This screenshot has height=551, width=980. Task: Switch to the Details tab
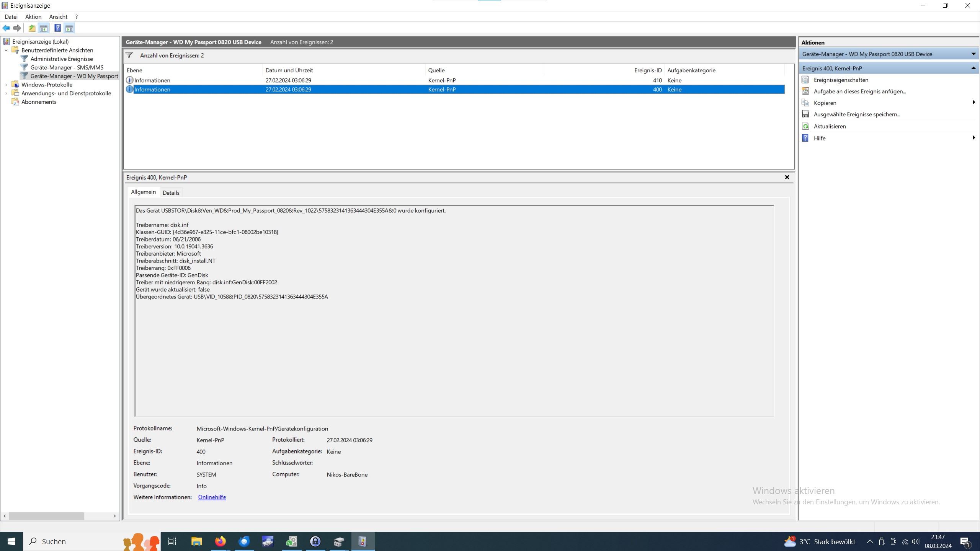pyautogui.click(x=171, y=192)
